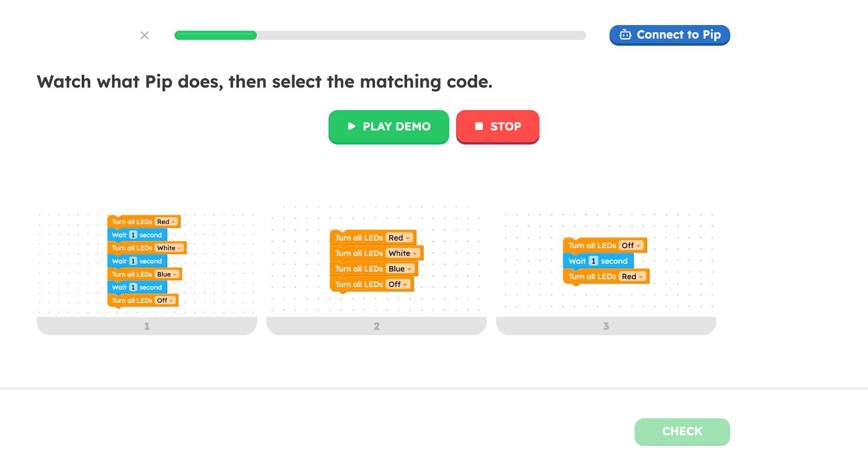Open Red dropdown in option 1
Screen dimensions: 868x473
pyautogui.click(x=166, y=222)
